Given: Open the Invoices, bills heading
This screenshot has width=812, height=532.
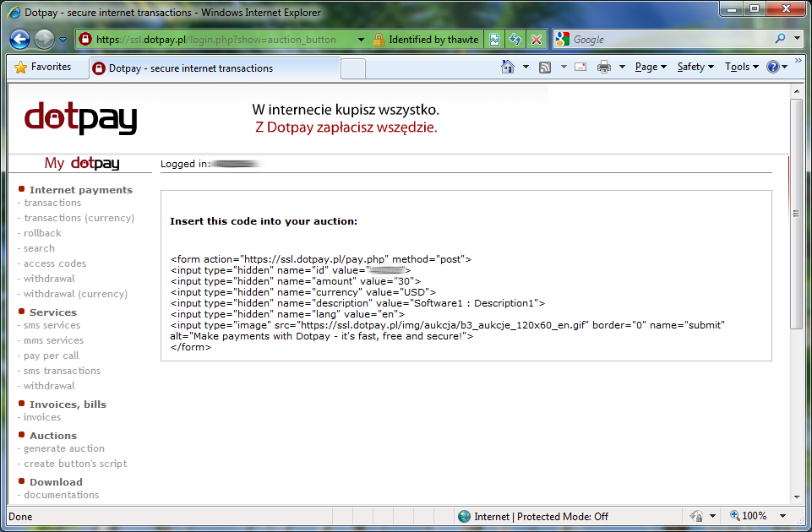Looking at the screenshot, I should click(68, 404).
